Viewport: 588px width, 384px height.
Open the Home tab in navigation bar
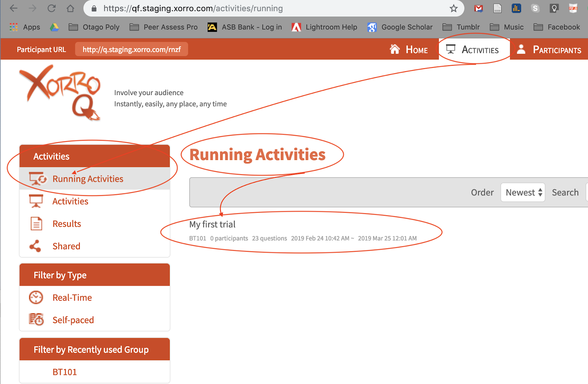click(409, 50)
